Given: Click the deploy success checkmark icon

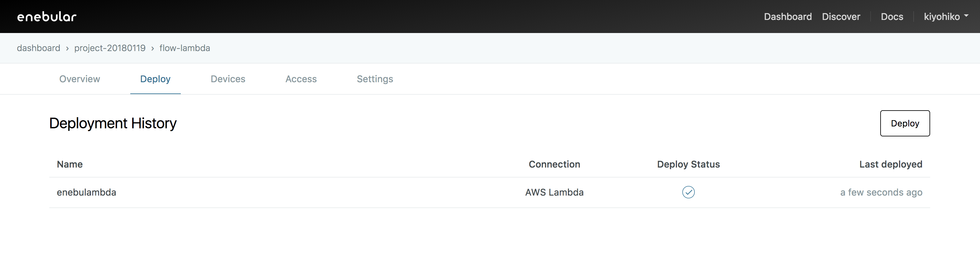Looking at the screenshot, I should (688, 192).
